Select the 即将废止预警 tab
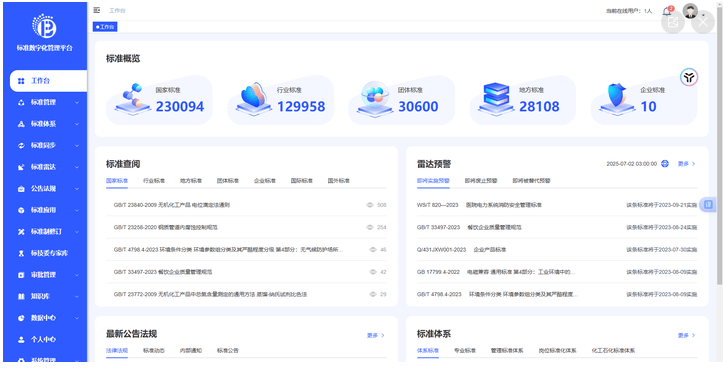 [x=481, y=181]
